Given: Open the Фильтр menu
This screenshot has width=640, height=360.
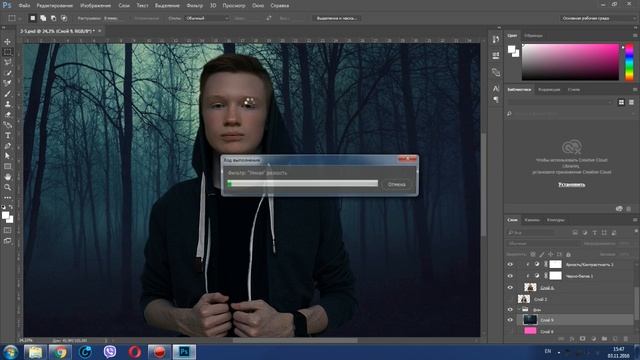Looking at the screenshot, I should click(194, 6).
